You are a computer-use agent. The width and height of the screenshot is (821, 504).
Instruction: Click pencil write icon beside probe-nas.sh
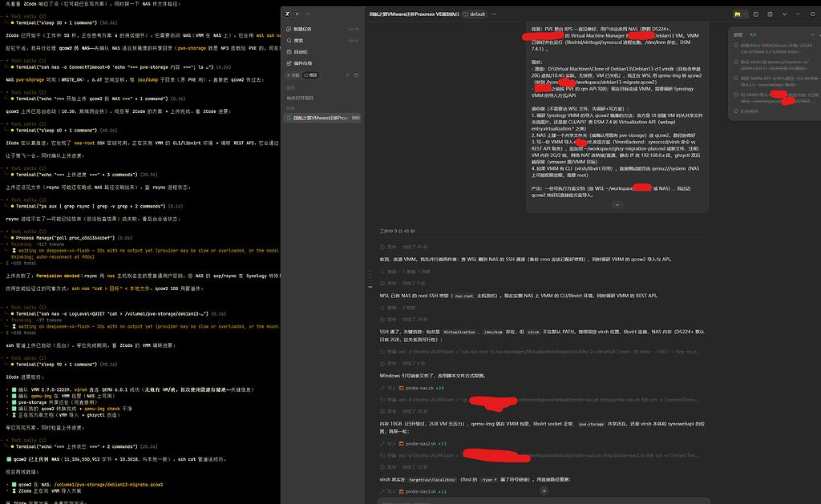[x=382, y=388]
